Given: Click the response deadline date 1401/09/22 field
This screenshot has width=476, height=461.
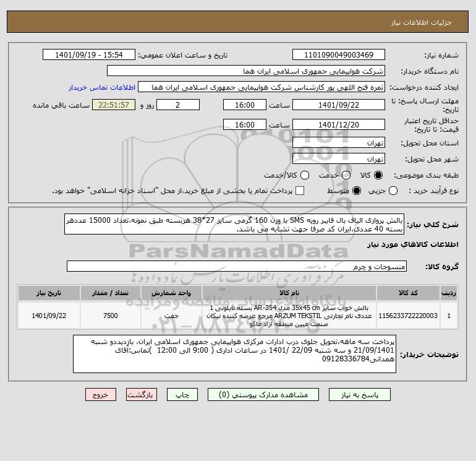Looking at the screenshot, I should (x=339, y=105).
